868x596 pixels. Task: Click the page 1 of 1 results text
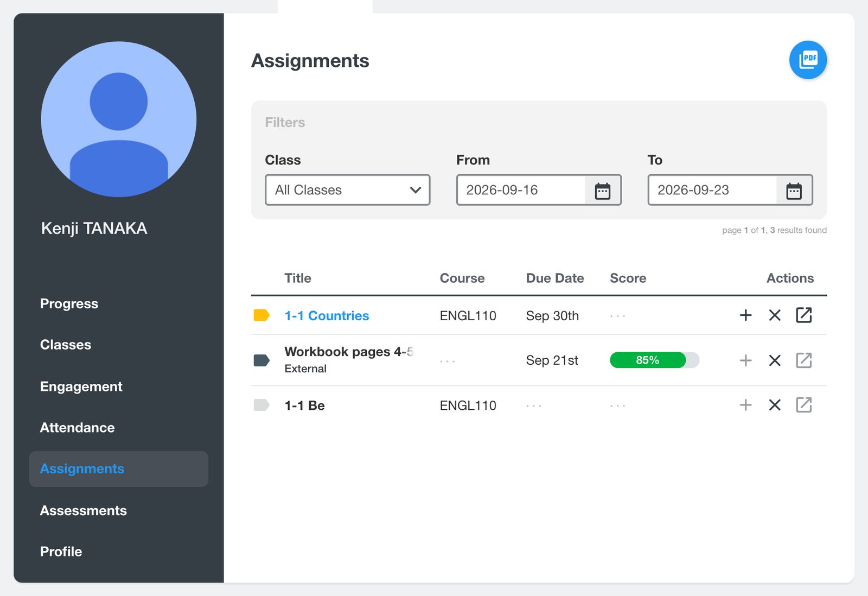774,230
